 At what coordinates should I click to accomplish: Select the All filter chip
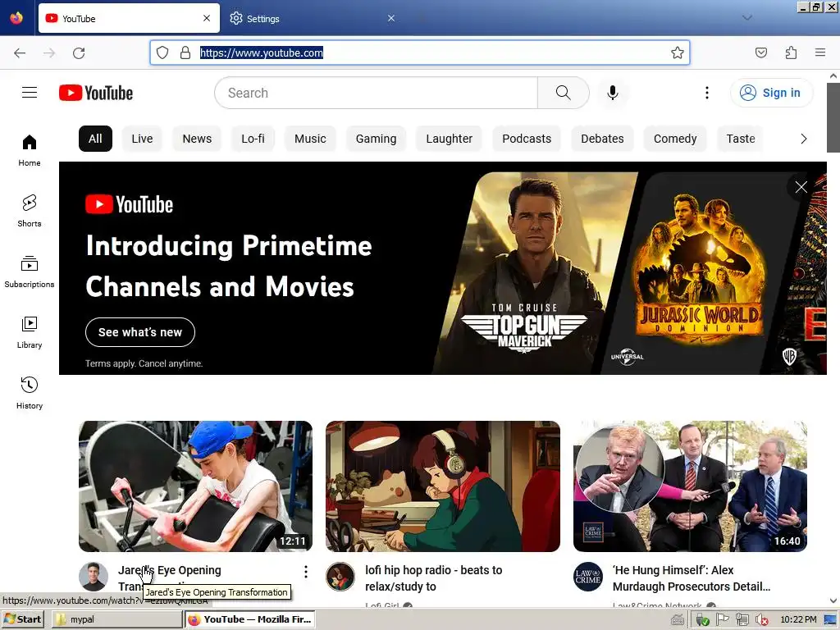[95, 139]
